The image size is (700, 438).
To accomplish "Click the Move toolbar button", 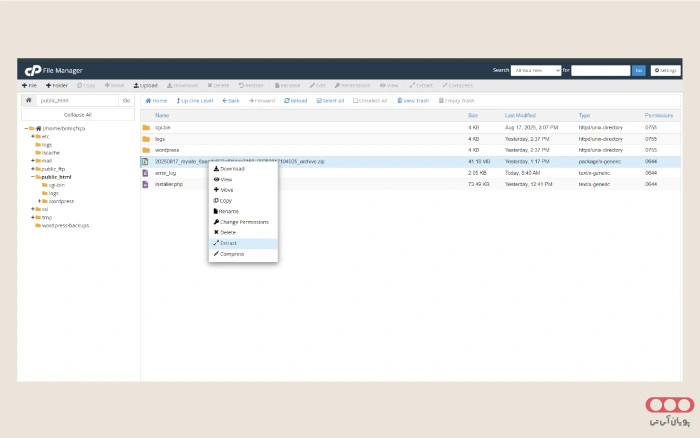I will 114,85.
